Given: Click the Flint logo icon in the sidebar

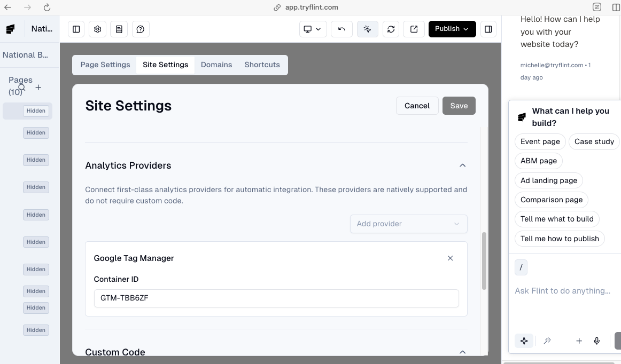Looking at the screenshot, I should click(x=10, y=29).
